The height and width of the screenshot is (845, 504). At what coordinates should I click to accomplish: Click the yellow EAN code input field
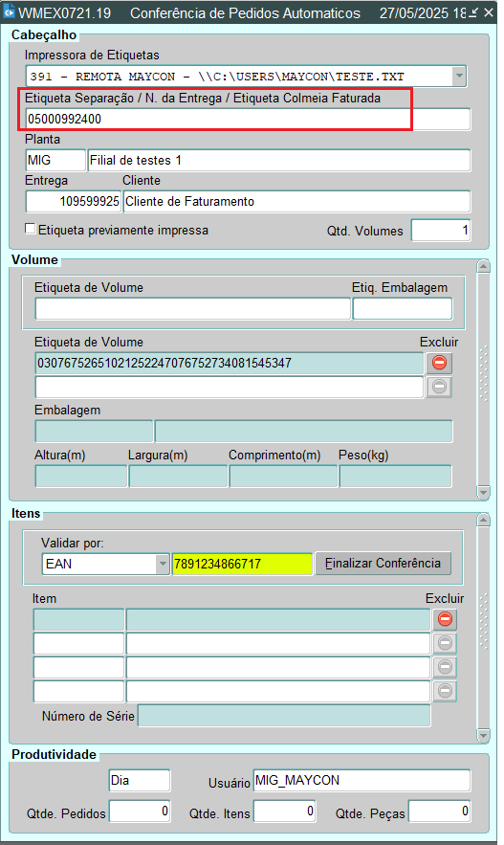point(242,565)
